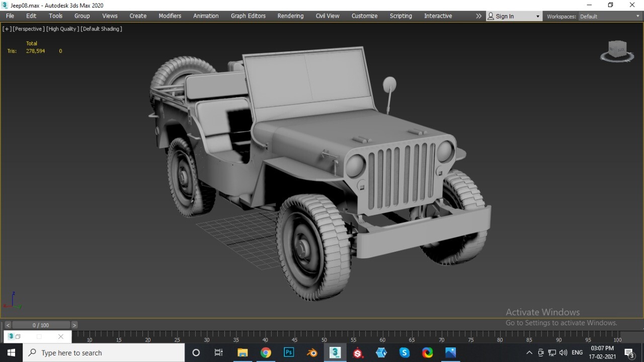Open Skype from the taskbar
644x362 pixels.
click(405, 353)
